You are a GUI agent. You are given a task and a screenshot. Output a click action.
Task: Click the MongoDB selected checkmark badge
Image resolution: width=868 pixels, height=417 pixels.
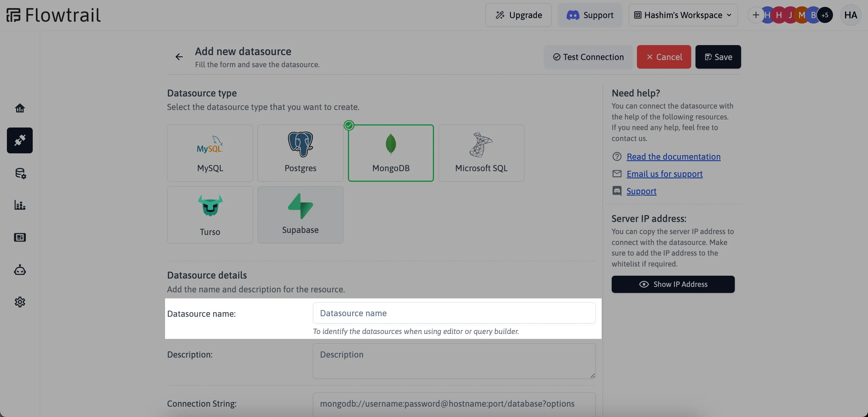pyautogui.click(x=349, y=126)
